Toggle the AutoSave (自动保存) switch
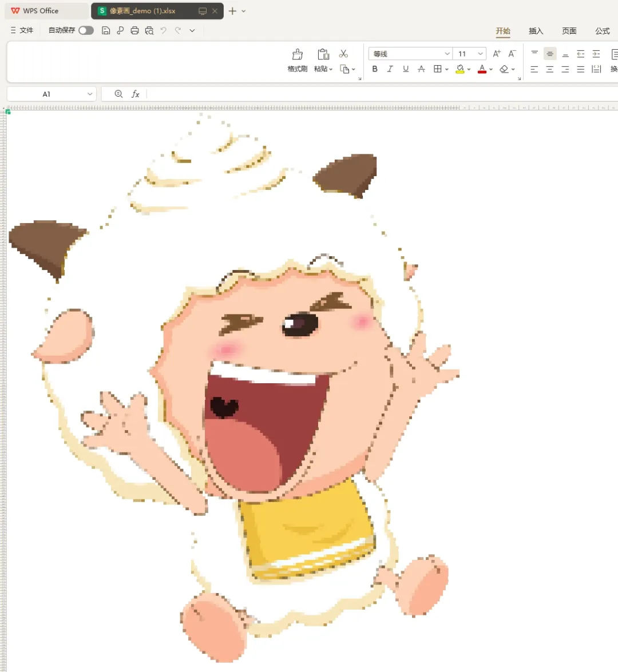The width and height of the screenshot is (618, 672). click(x=86, y=30)
